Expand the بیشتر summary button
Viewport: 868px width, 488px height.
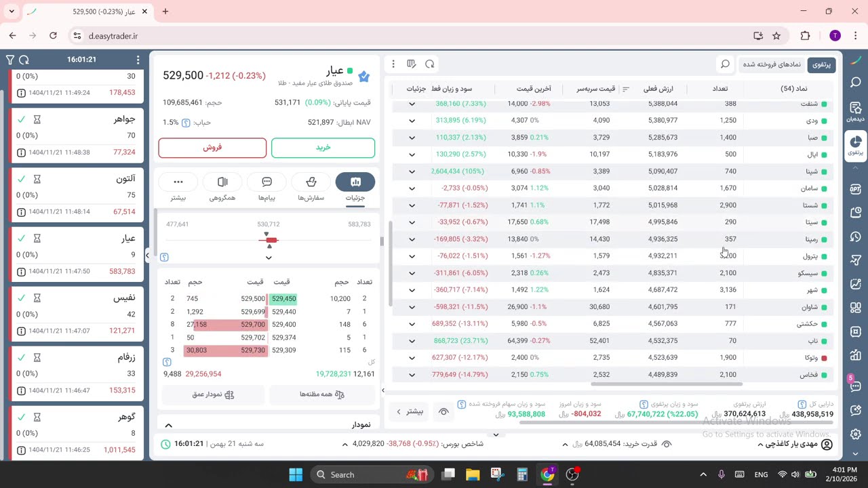click(410, 411)
